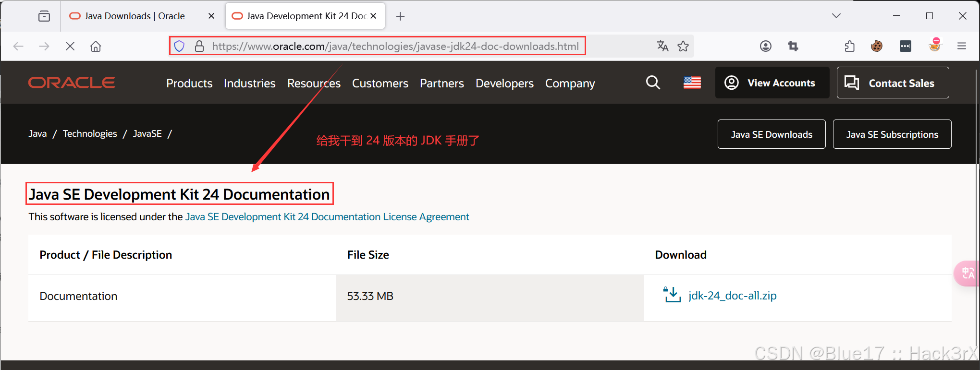Screen dimensions: 980x370
Task: Click the cookie extension icon
Action: 877,46
